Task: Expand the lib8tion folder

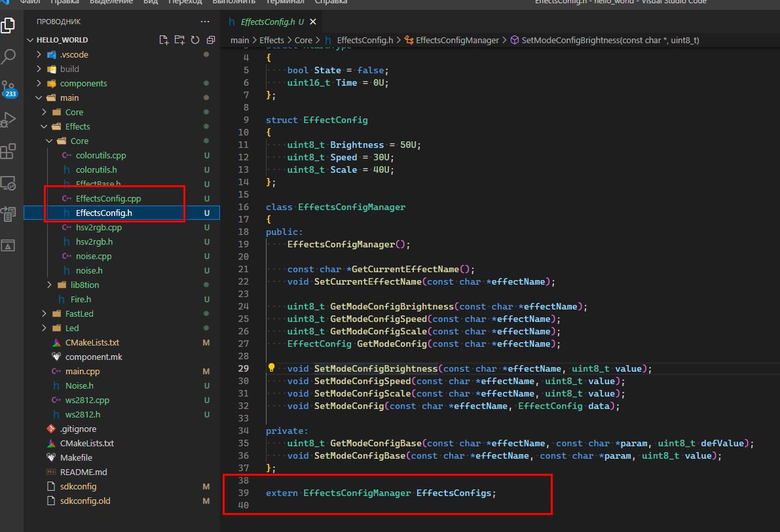Action: pyautogui.click(x=84, y=285)
